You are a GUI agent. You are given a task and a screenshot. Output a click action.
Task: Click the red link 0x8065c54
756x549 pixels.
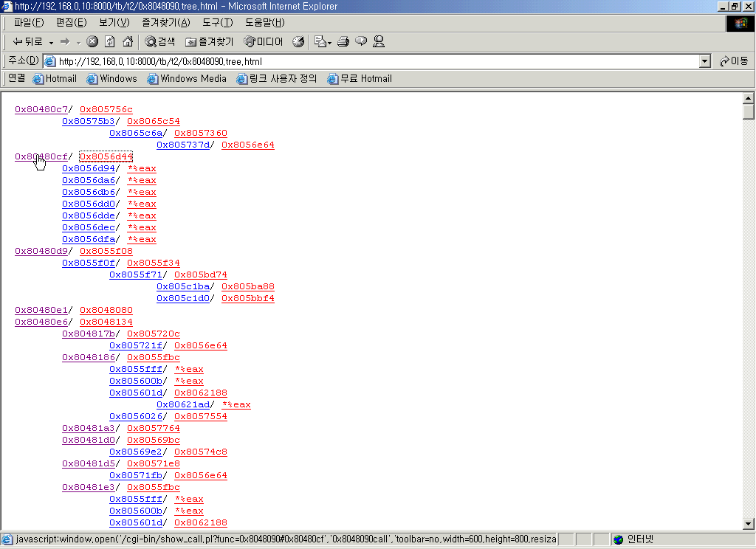click(x=154, y=121)
